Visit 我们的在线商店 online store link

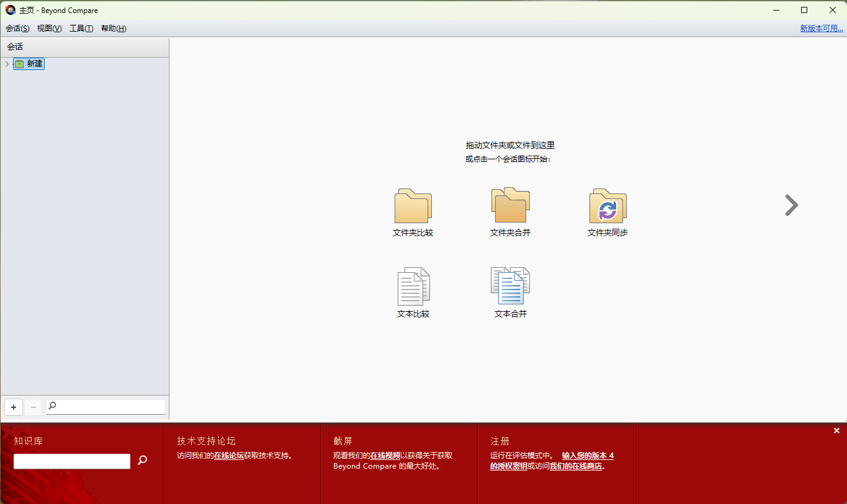576,466
